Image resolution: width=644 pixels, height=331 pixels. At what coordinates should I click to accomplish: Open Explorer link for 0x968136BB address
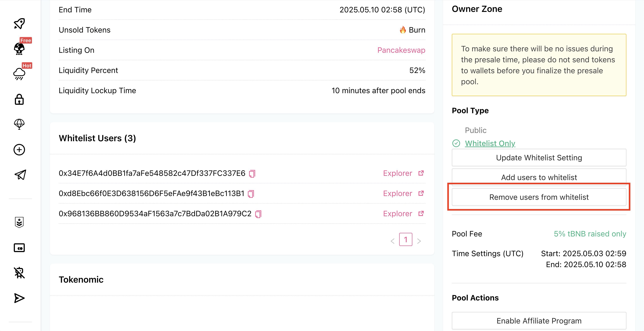[x=397, y=214]
